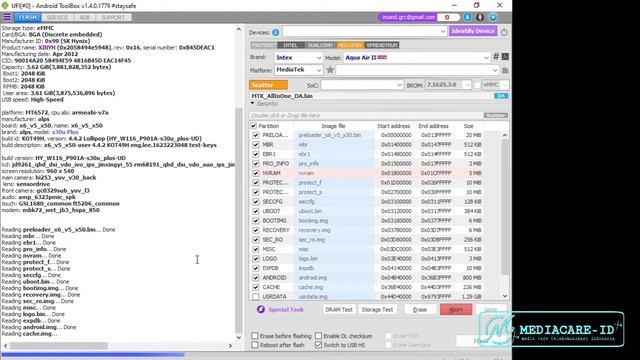This screenshot has width=640, height=360.
Task: Select the INTEL chipset tab
Action: (291, 45)
